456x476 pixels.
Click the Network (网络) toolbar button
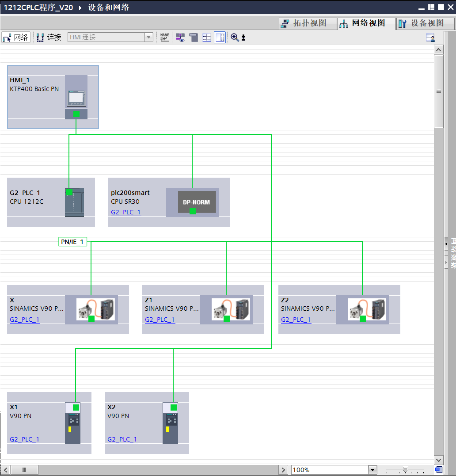pyautogui.click(x=16, y=38)
